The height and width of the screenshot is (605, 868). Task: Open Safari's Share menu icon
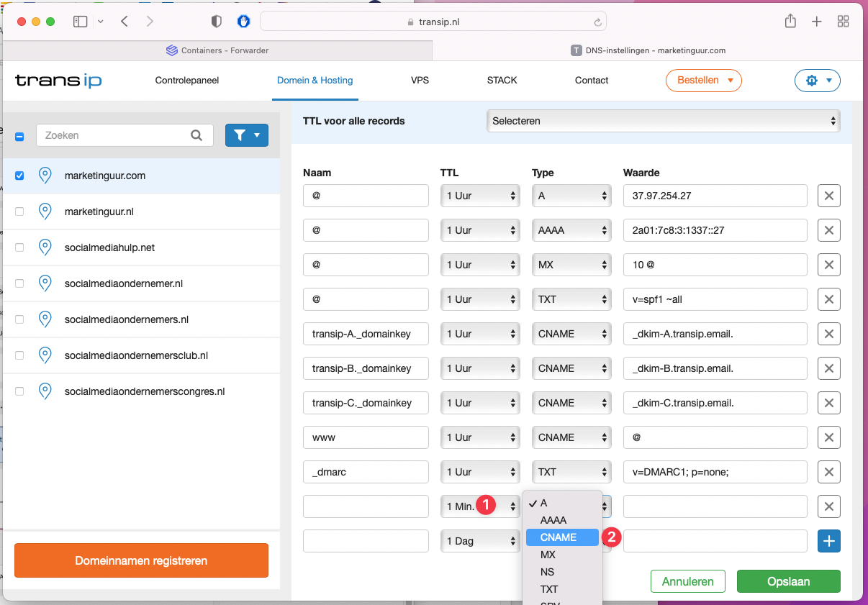[790, 22]
